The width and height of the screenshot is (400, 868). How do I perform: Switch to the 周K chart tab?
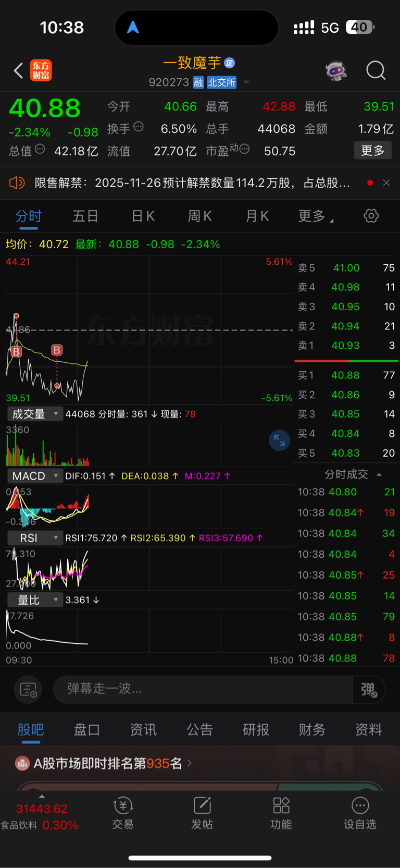tap(199, 216)
